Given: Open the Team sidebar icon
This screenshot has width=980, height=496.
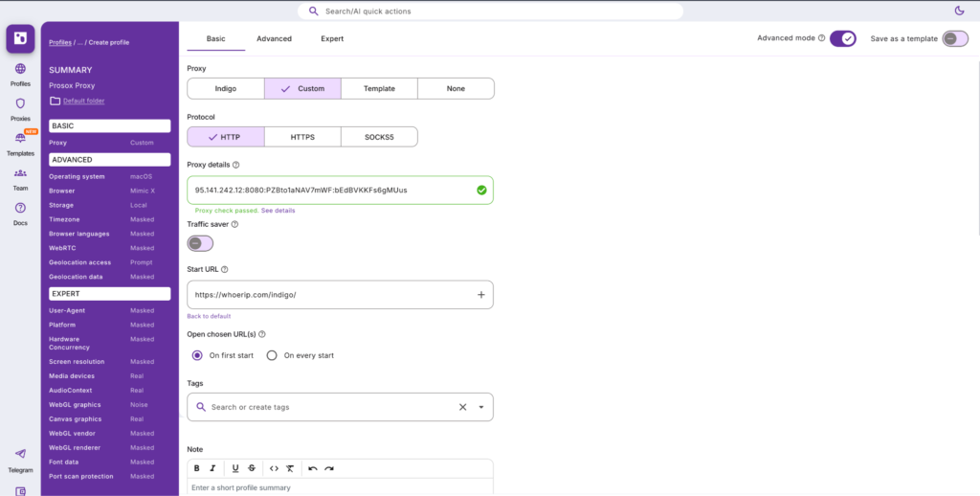Looking at the screenshot, I should pyautogui.click(x=20, y=178).
